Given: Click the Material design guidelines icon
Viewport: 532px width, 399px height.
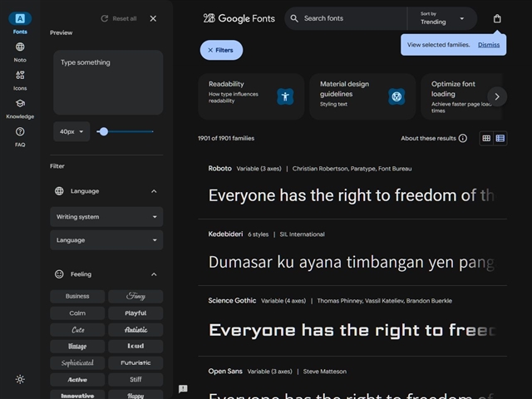Looking at the screenshot, I should pos(397,96).
